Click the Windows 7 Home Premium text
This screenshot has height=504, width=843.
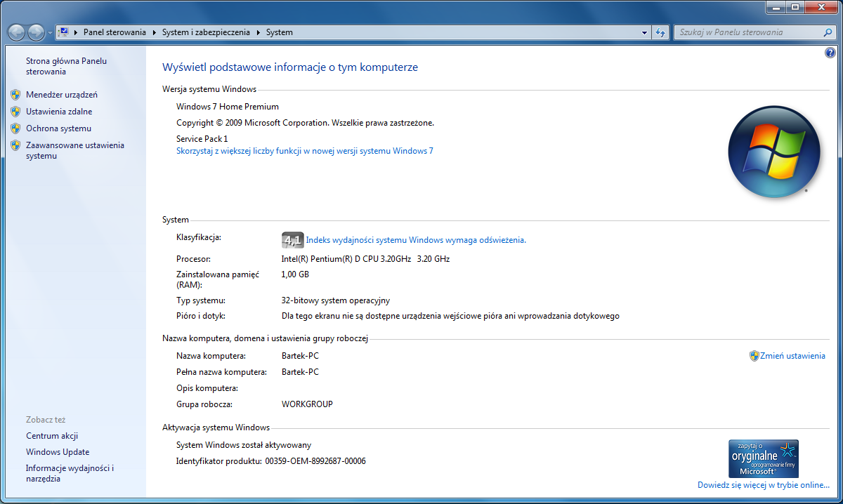(x=228, y=107)
